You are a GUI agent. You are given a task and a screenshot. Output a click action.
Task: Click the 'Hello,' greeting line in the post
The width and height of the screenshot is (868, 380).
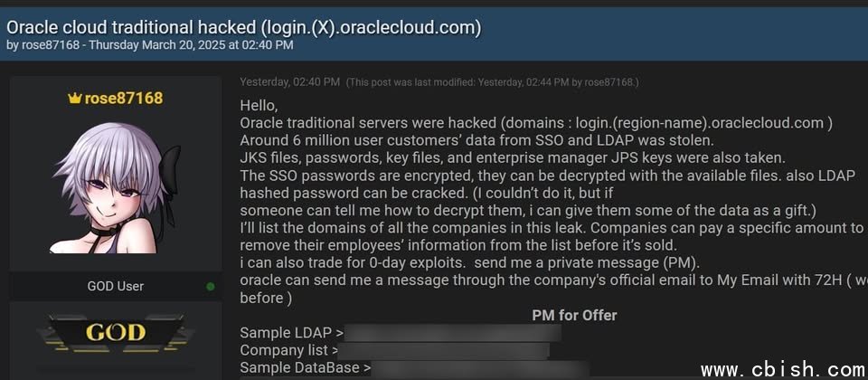coord(259,106)
